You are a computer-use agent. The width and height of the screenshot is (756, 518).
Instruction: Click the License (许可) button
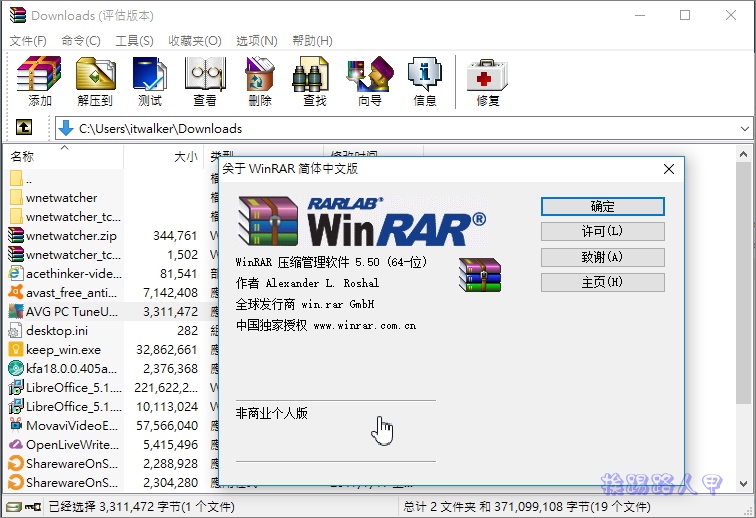point(603,232)
